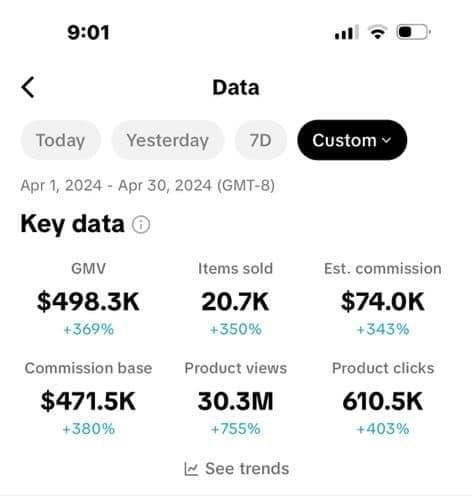Open the Product views 30.3M metric

(x=235, y=398)
